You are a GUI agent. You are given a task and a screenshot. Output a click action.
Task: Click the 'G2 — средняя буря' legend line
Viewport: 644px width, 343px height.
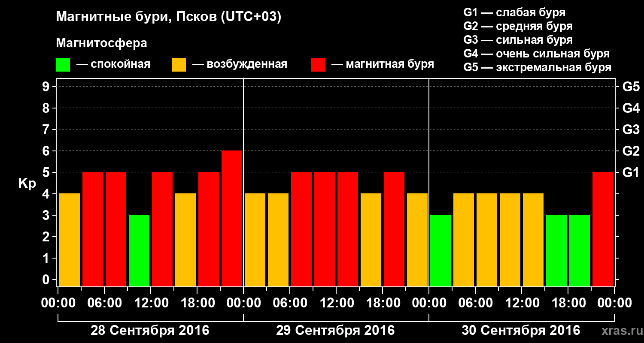[x=518, y=26]
